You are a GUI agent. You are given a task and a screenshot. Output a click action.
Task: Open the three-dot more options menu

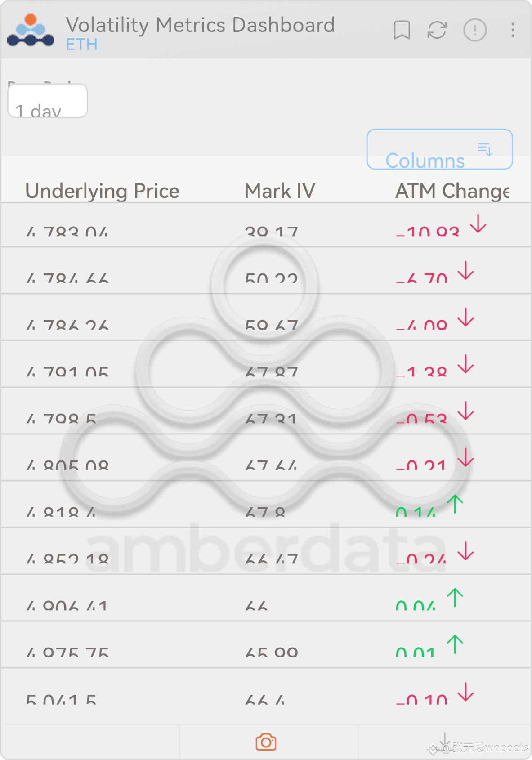513,30
